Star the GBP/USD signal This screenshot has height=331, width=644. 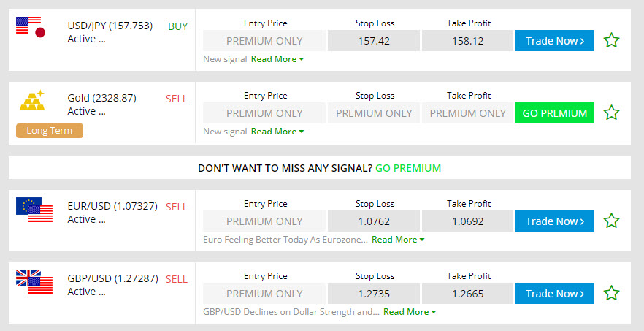pyautogui.click(x=611, y=294)
